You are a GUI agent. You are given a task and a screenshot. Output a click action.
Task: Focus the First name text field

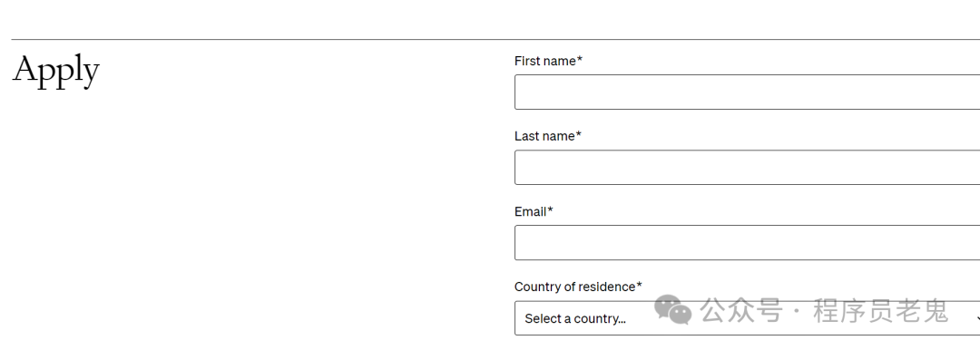point(747,92)
